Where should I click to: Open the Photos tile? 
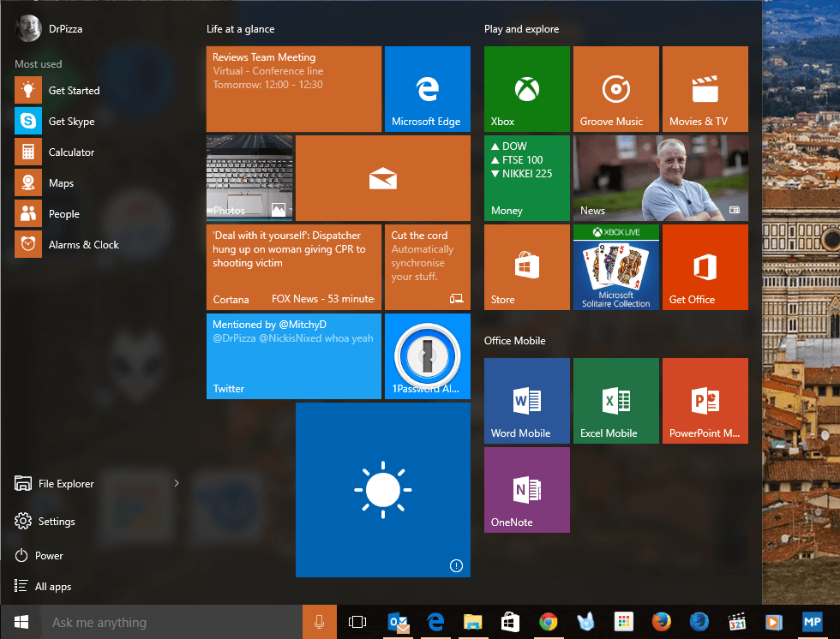(249, 177)
